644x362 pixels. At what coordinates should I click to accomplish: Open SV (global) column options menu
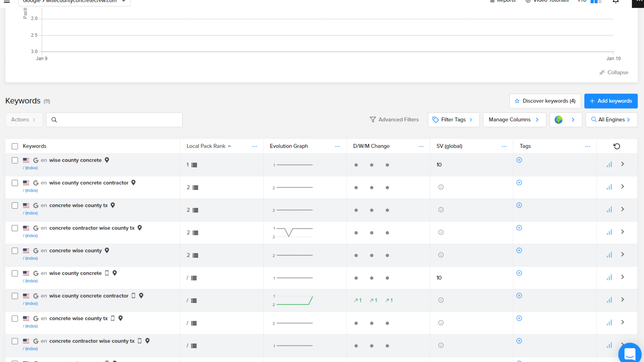click(504, 146)
